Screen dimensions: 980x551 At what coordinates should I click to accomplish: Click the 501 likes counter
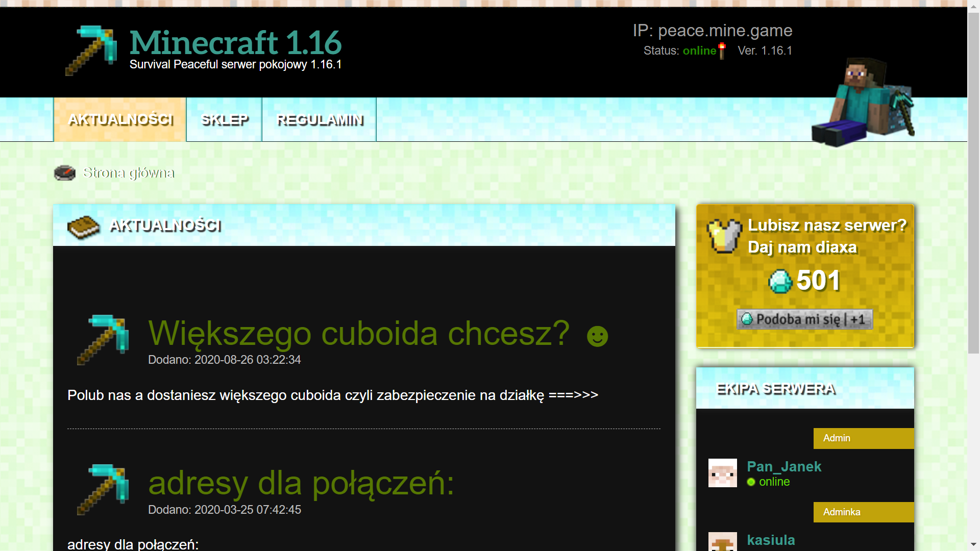pyautogui.click(x=818, y=281)
